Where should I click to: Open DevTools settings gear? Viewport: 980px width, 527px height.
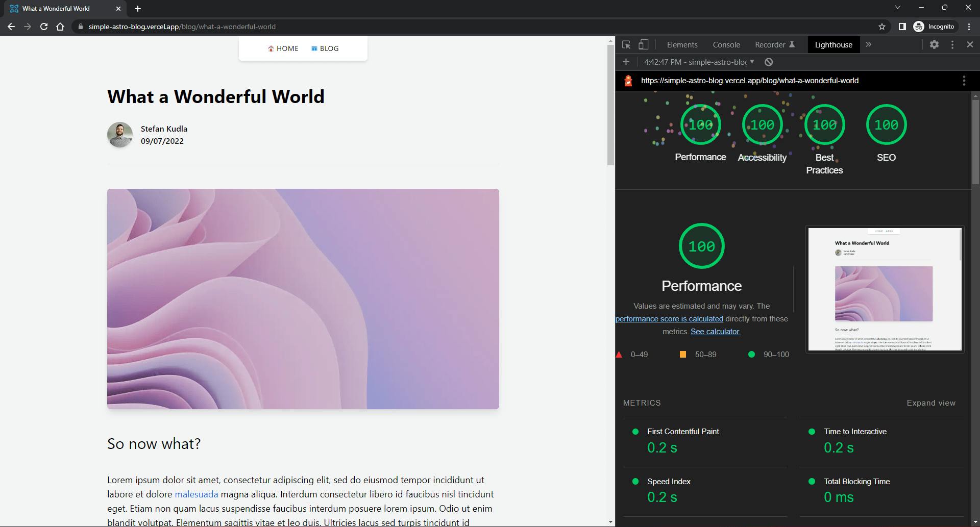coord(934,45)
